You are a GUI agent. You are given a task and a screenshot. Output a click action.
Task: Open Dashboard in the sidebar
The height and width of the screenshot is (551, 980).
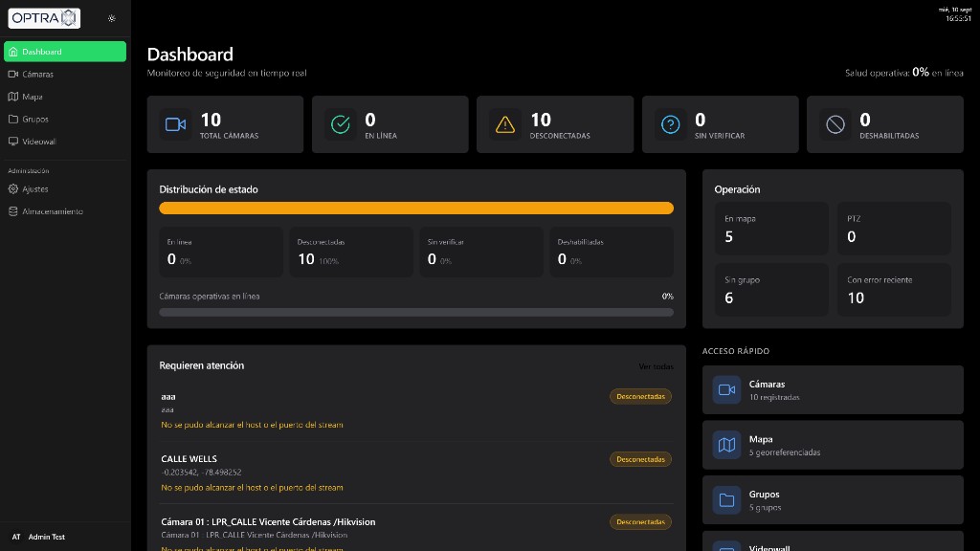65,52
